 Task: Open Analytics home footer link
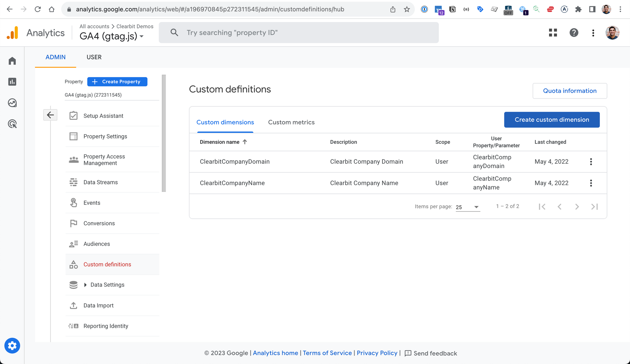pos(275,353)
